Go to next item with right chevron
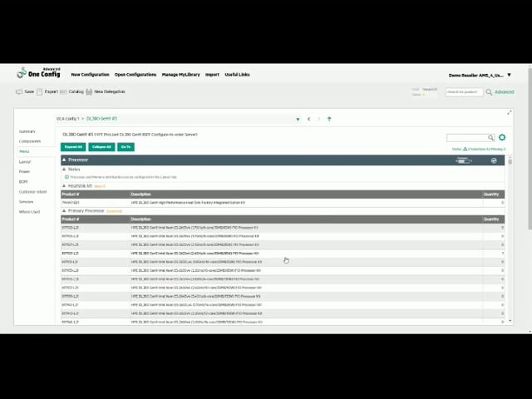Image resolution: width=532 pixels, height=399 pixels. pyautogui.click(x=318, y=119)
